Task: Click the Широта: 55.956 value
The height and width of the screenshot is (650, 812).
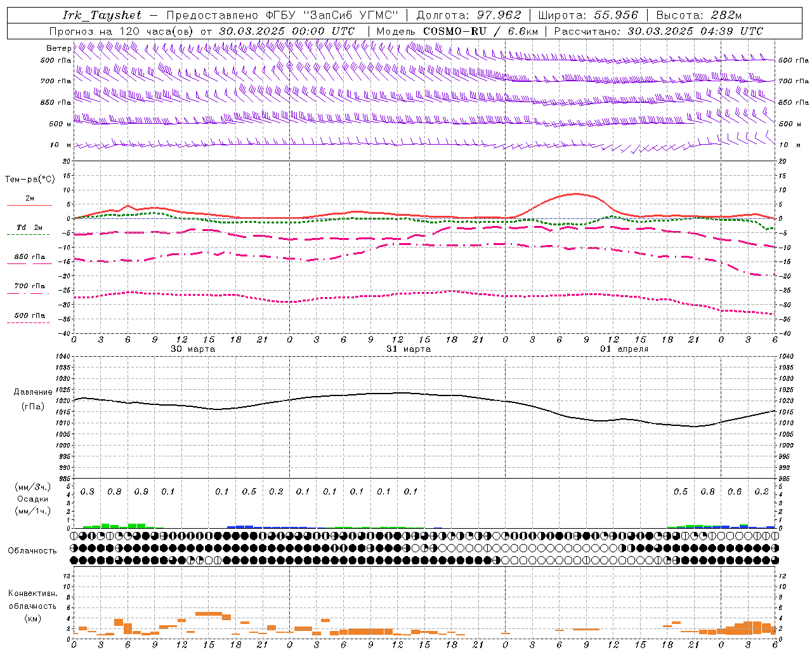Action: 588,15
